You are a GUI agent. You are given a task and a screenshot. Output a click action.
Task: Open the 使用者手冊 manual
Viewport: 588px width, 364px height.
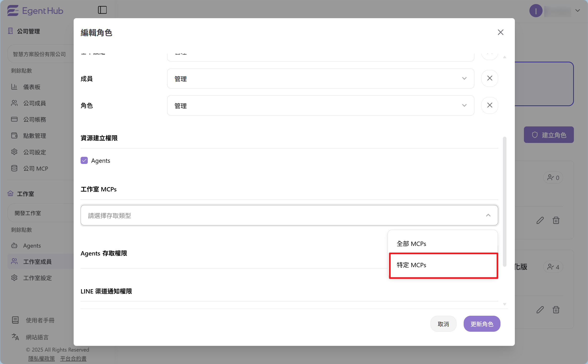(40, 320)
